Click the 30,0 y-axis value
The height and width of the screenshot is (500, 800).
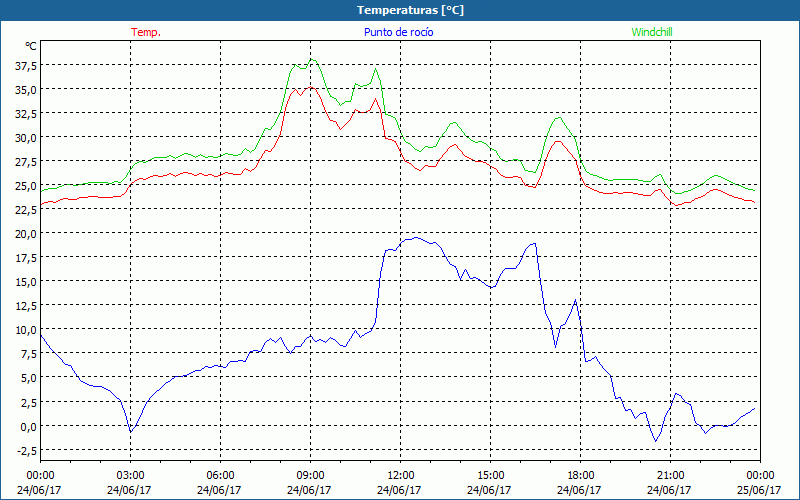pyautogui.click(x=26, y=137)
